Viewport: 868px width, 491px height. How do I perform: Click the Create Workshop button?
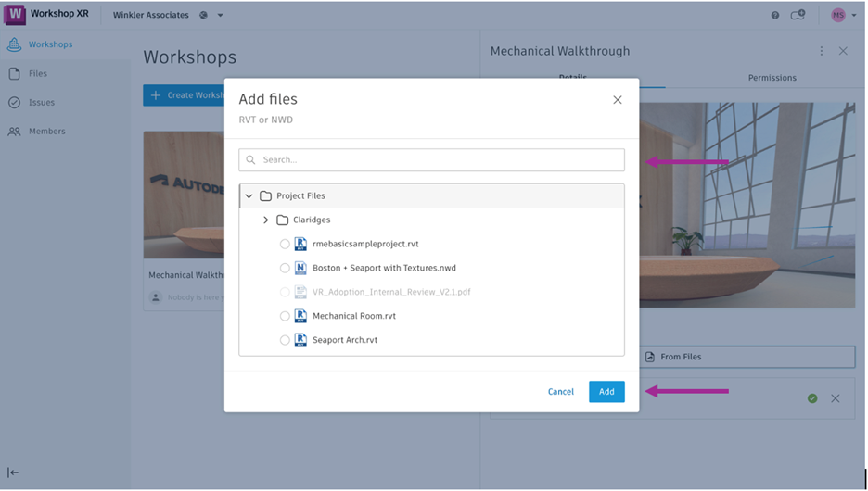click(184, 95)
